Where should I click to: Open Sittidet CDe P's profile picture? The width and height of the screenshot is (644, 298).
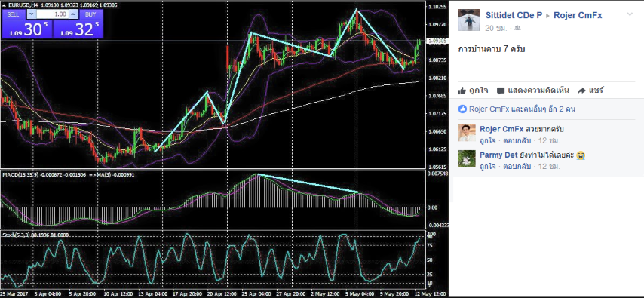(x=468, y=20)
